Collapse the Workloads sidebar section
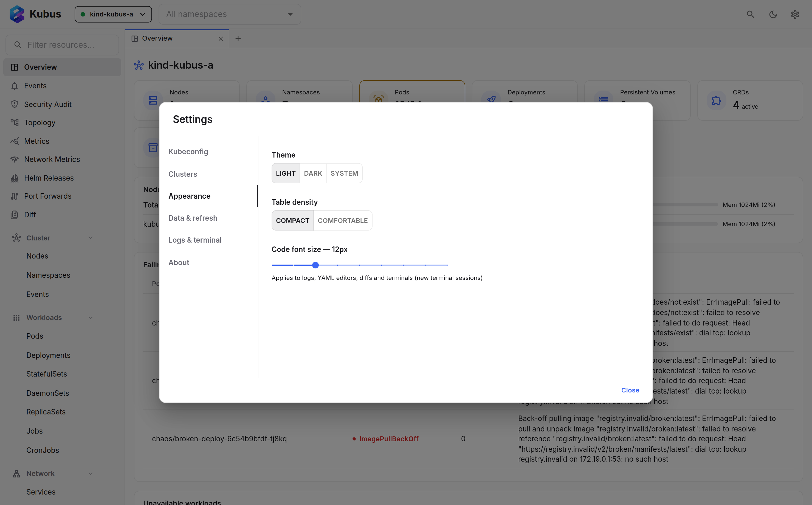This screenshot has width=812, height=505. (x=91, y=318)
